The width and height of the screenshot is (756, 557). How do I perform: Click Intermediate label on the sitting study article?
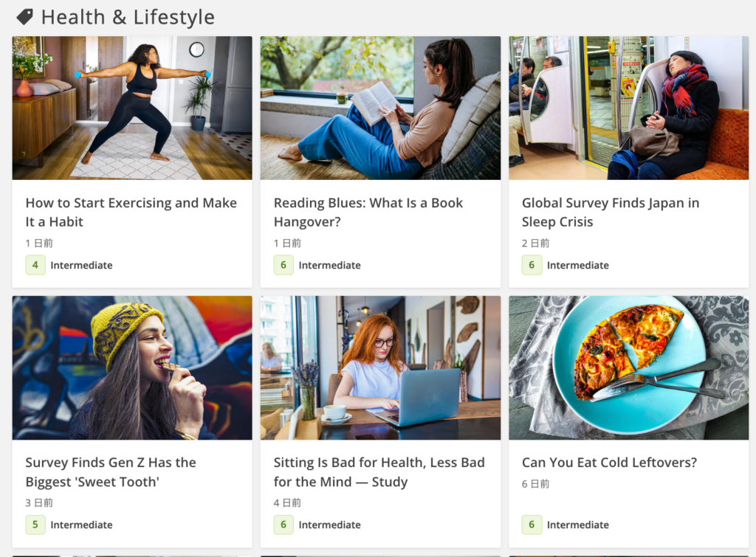tap(329, 525)
